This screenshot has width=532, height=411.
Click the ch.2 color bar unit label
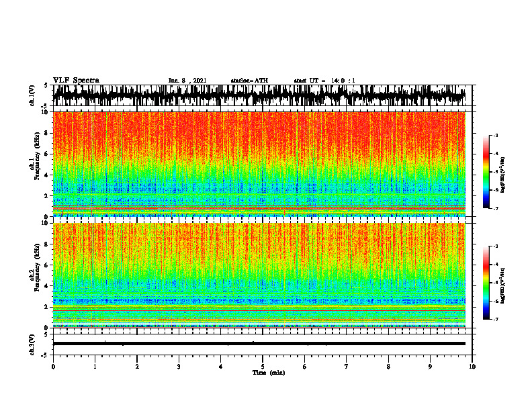coord(503,285)
